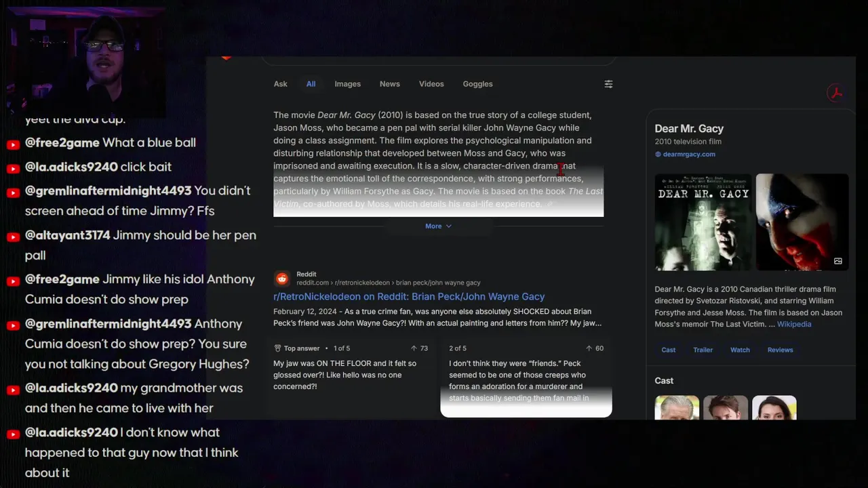Open the News tab
868x488 pixels.
pyautogui.click(x=389, y=84)
